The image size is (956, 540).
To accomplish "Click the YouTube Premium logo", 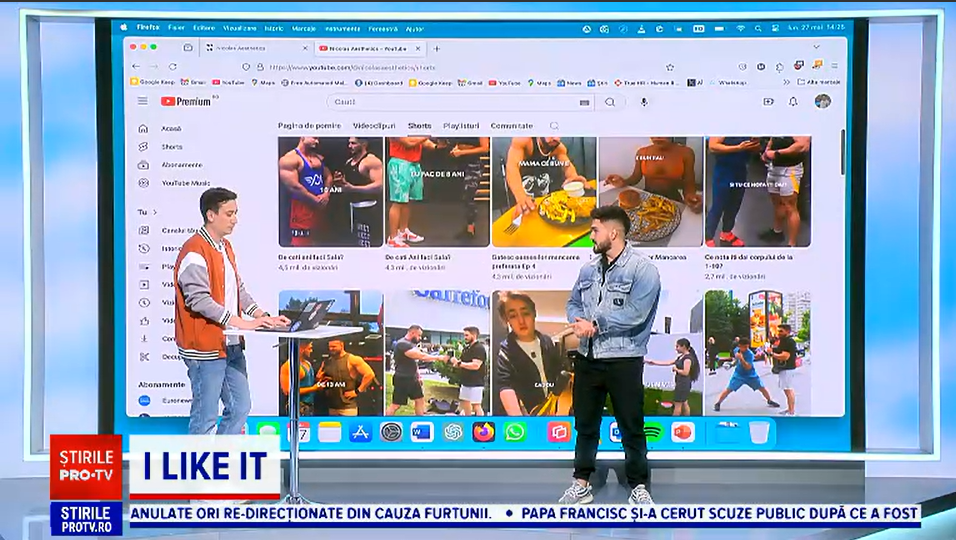I will coord(186,101).
